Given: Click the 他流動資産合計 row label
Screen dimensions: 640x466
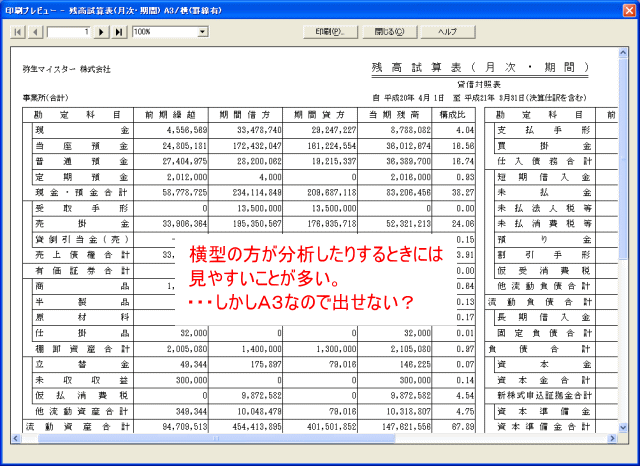Looking at the screenshot, I should tap(82, 412).
